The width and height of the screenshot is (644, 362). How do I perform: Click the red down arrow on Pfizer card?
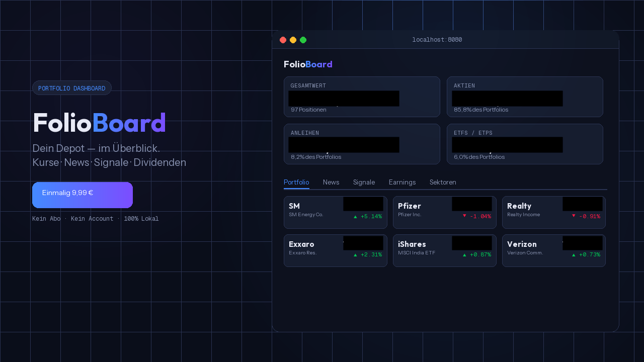point(464,217)
